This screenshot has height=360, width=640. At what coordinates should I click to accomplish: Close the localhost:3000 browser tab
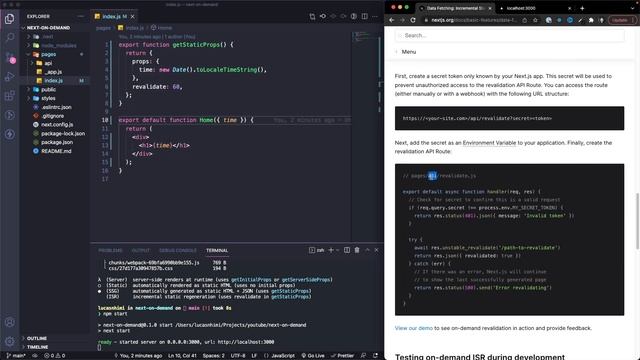pyautogui.click(x=570, y=8)
